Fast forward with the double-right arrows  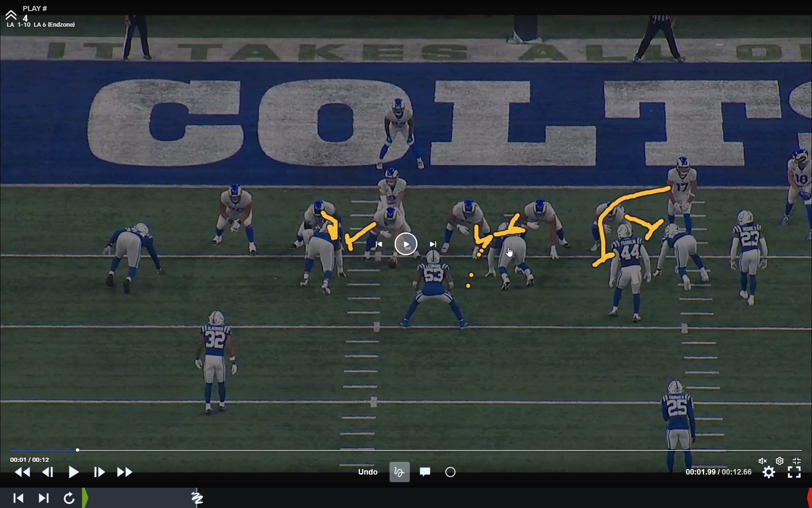click(125, 472)
